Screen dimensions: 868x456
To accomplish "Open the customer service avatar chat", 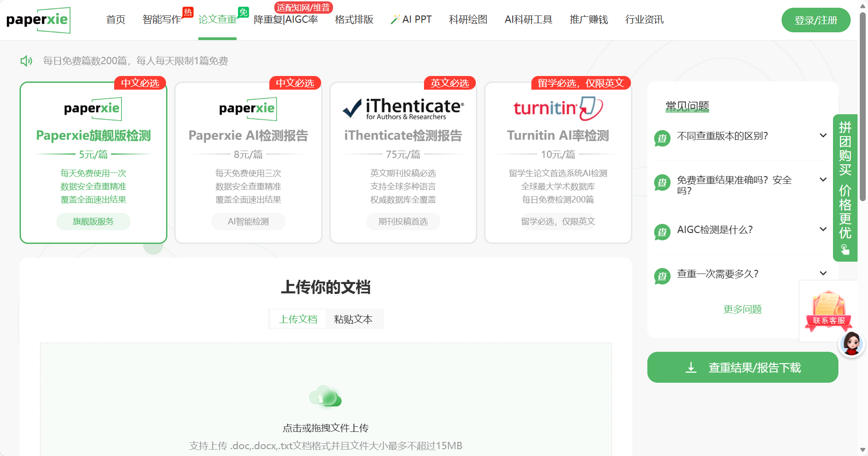I will point(851,344).
